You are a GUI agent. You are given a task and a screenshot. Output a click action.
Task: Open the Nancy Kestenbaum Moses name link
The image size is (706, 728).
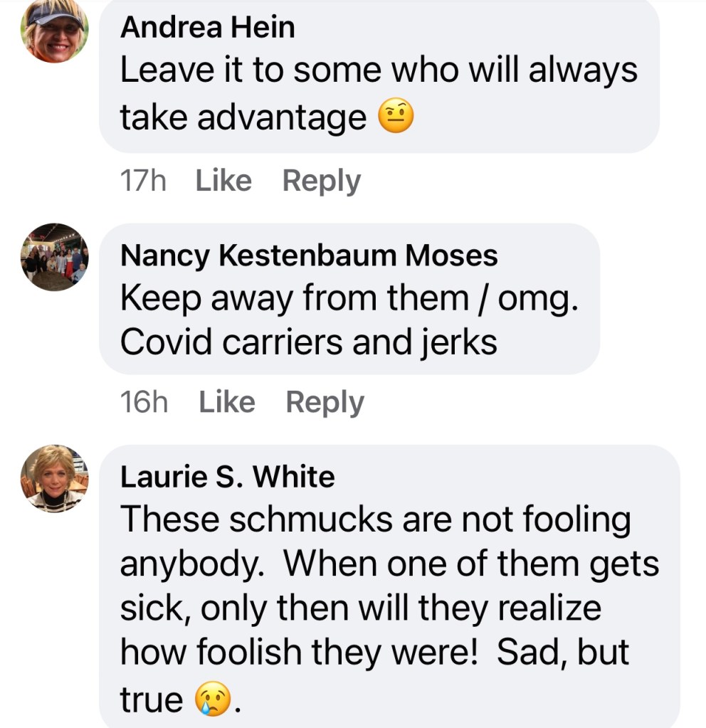[x=309, y=255]
